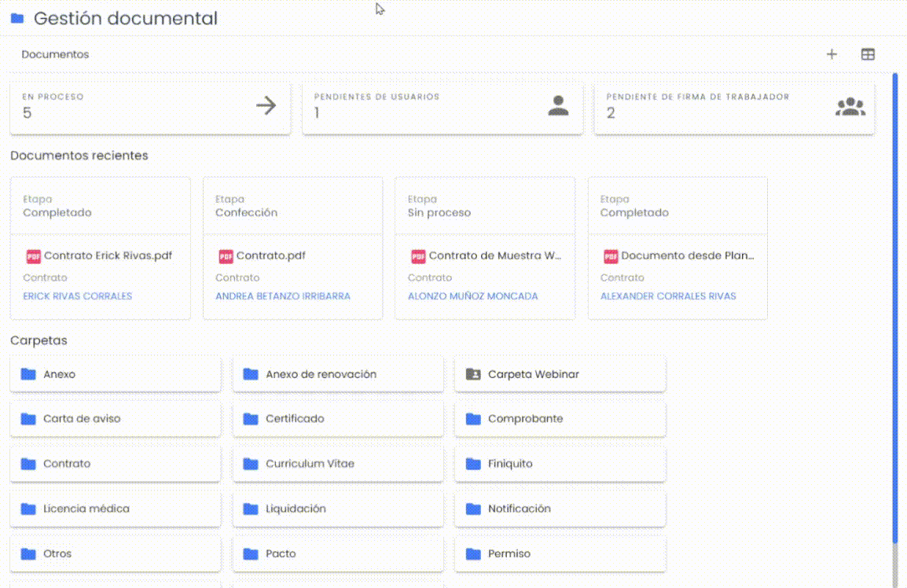Click the Sin proceso stage label
907x588 pixels.
click(x=439, y=212)
